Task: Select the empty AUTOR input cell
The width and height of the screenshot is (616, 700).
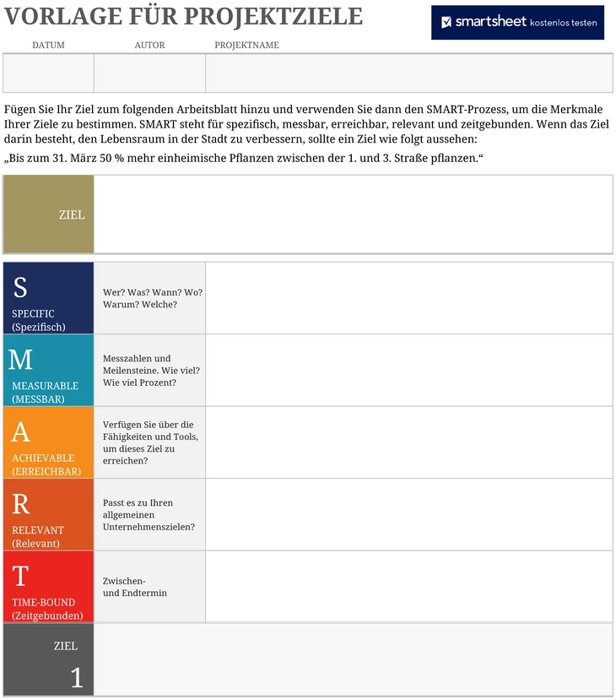Action: pyautogui.click(x=150, y=73)
